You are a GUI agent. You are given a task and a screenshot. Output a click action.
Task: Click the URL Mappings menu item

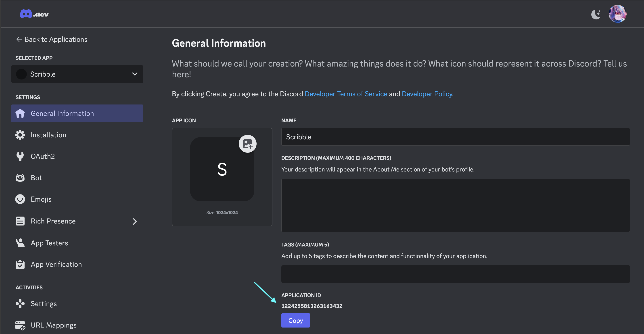54,325
